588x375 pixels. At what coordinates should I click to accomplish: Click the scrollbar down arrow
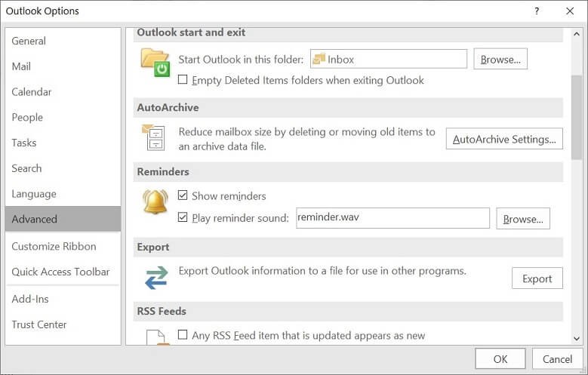click(x=577, y=339)
